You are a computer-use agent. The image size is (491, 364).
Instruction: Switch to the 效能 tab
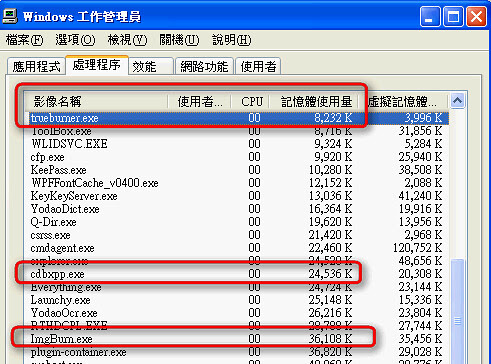[x=151, y=66]
